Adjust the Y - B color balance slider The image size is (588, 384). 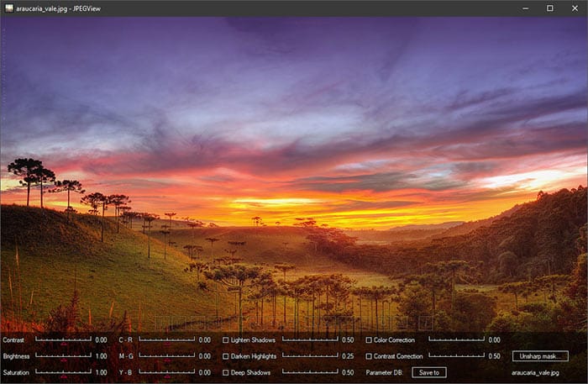tap(167, 372)
